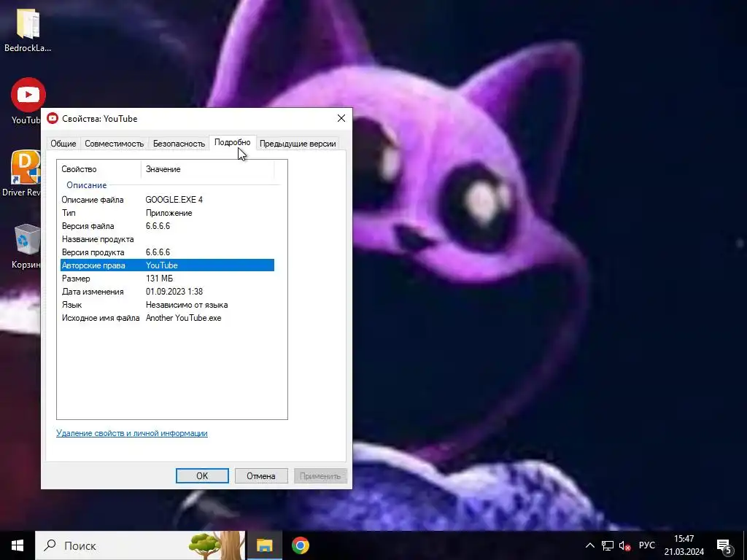
Task: Select the Исходное имя файла label
Action: click(101, 318)
